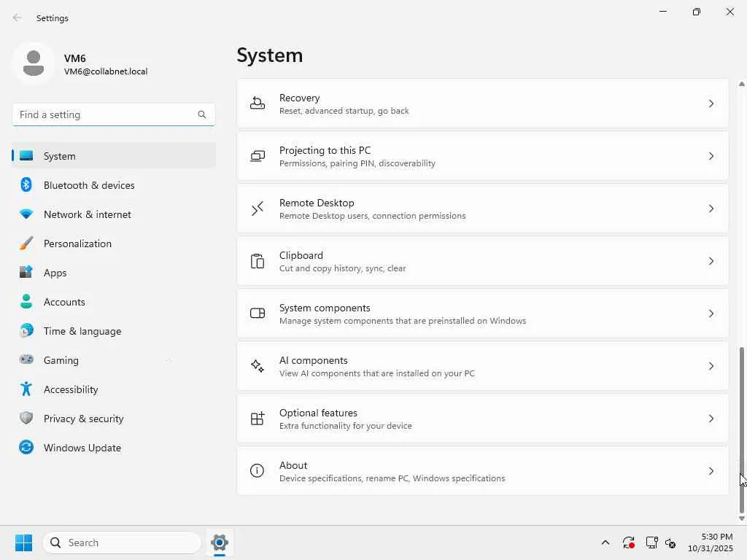The width and height of the screenshot is (747, 560).
Task: Click the Network Wi-Fi icon in the sidebar
Action: [x=26, y=214]
